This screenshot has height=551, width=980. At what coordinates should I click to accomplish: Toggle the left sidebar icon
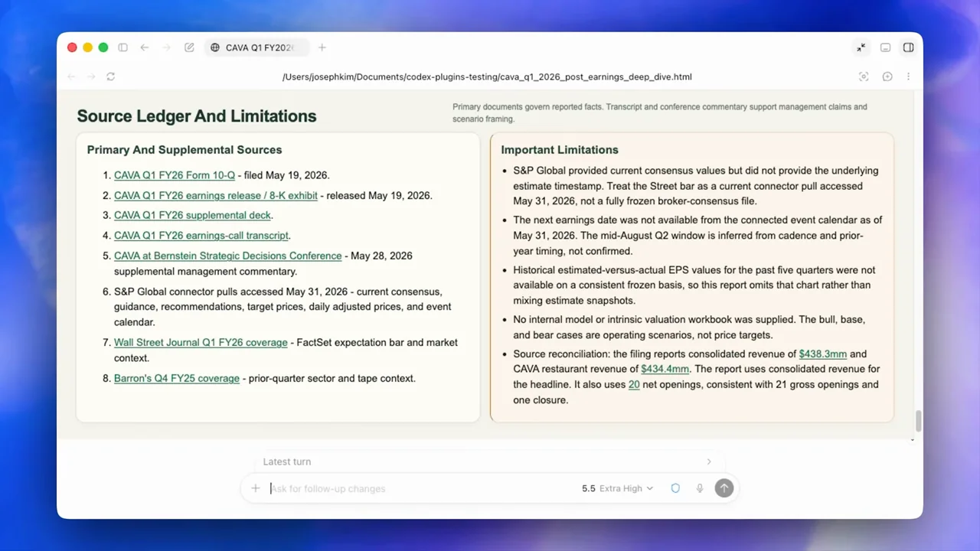coord(122,47)
